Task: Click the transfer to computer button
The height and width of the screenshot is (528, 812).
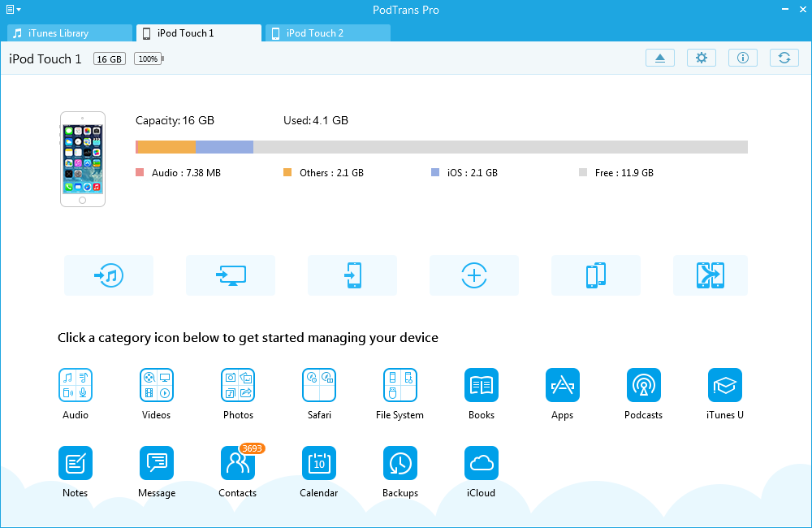Action: [x=231, y=275]
